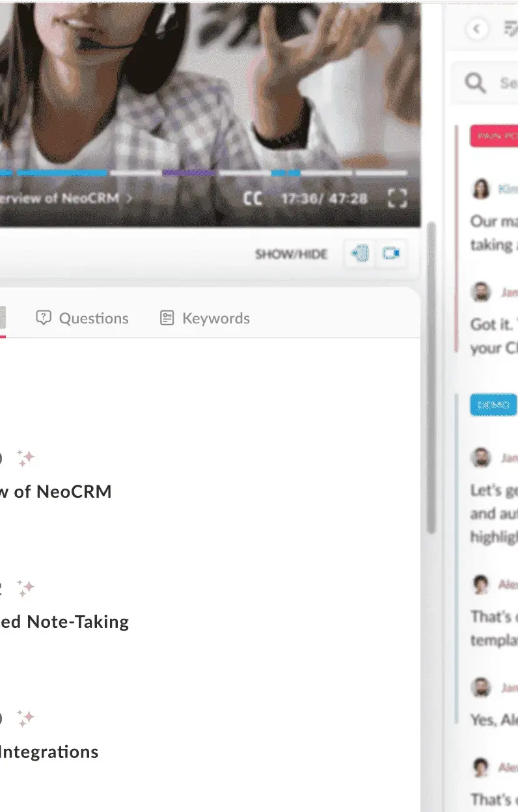Image resolution: width=518 pixels, height=812 pixels.
Task: Click the speaker avatar above 'Yes, Ale' message
Action: (x=480, y=687)
